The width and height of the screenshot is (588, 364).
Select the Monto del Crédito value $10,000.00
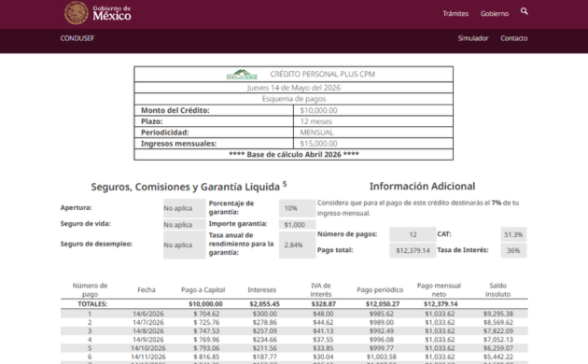pyautogui.click(x=318, y=110)
